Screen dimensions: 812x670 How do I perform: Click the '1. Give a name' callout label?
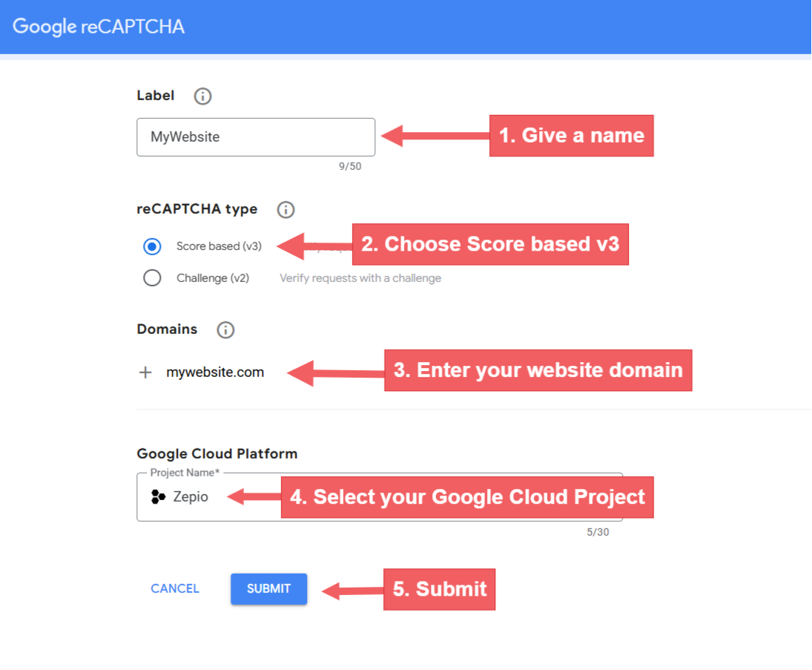click(571, 135)
